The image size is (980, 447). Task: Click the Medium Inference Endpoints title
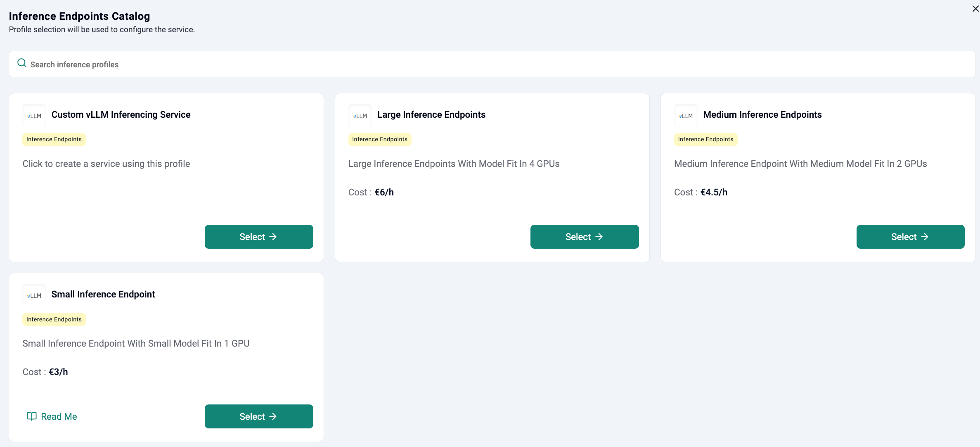[762, 115]
